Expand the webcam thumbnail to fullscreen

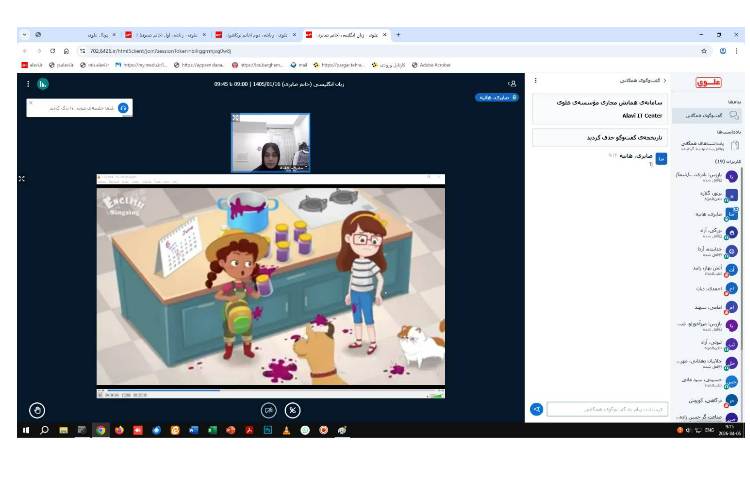(x=236, y=118)
